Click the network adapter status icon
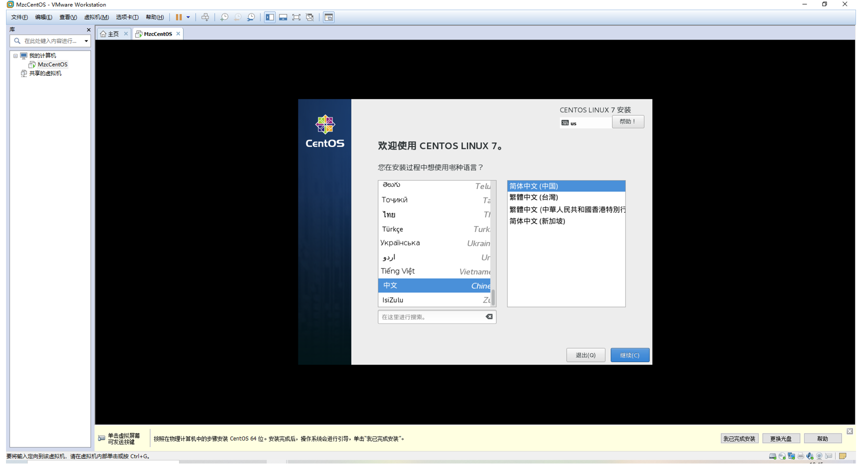Viewport: 868px width, 467px height. click(x=791, y=456)
